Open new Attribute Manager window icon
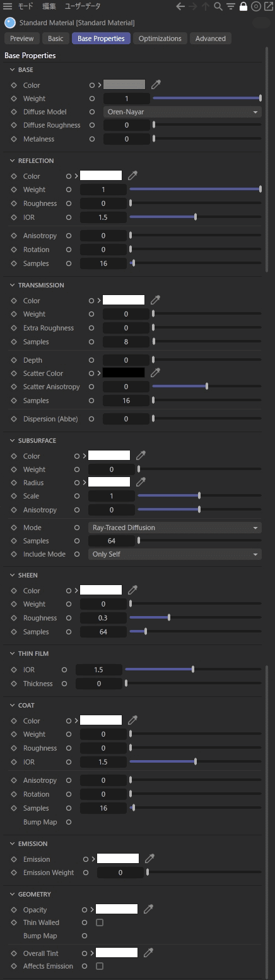The height and width of the screenshot is (980, 275). [267, 7]
